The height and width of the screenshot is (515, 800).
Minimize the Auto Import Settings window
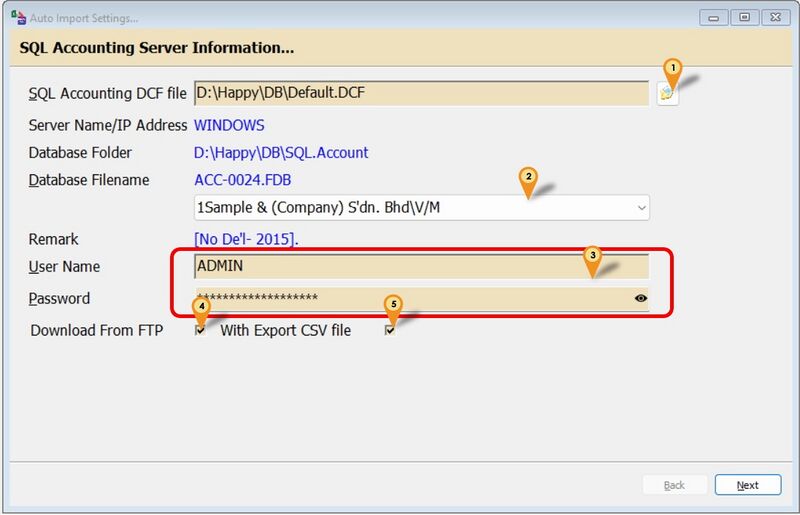[717, 17]
